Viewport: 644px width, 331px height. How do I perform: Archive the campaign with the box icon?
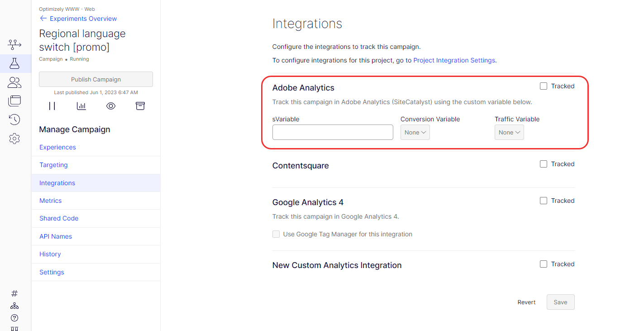pyautogui.click(x=140, y=106)
